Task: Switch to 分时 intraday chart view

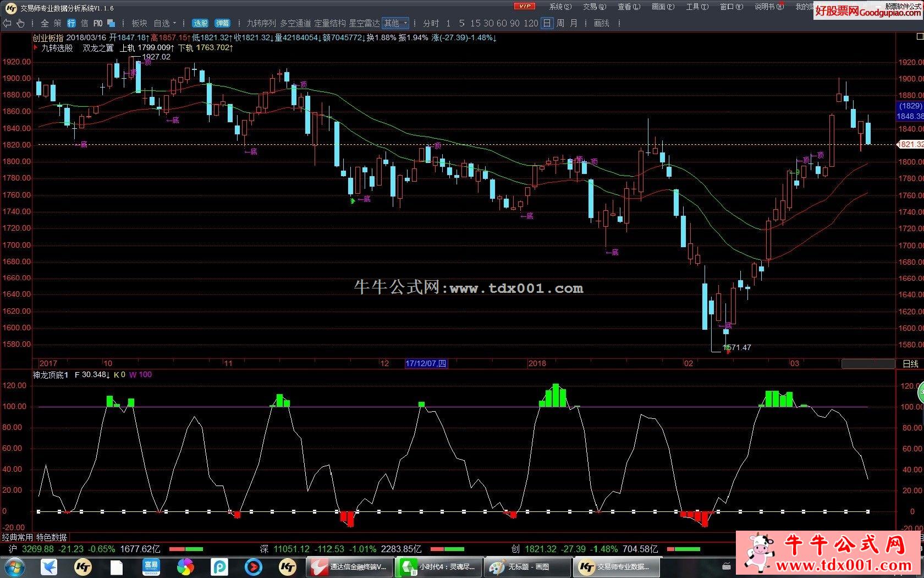Action: [431, 23]
